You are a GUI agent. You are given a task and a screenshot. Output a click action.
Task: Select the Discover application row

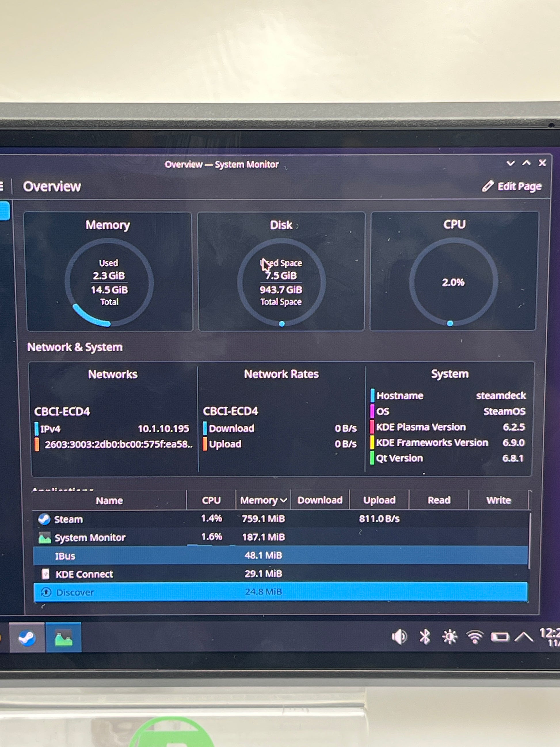click(x=75, y=592)
